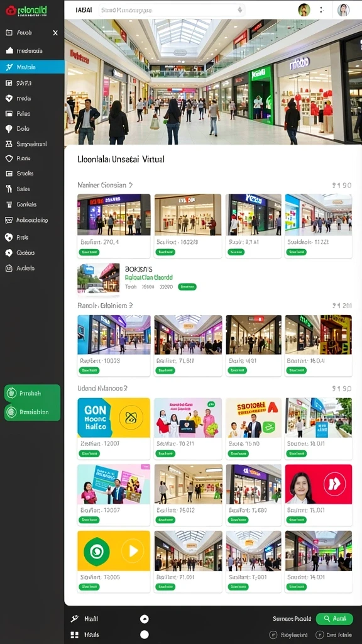Open the shopping bag icon at sidebar bottom
The image size is (362, 644).
click(x=9, y=268)
